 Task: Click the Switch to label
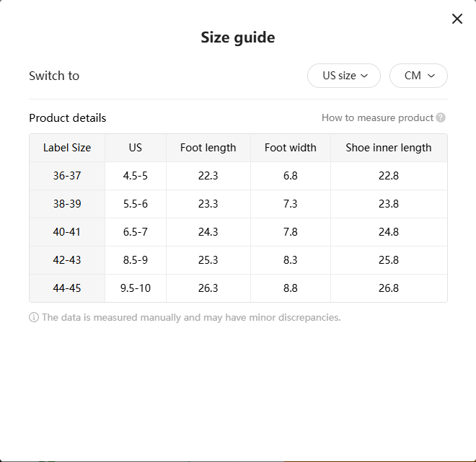click(54, 76)
